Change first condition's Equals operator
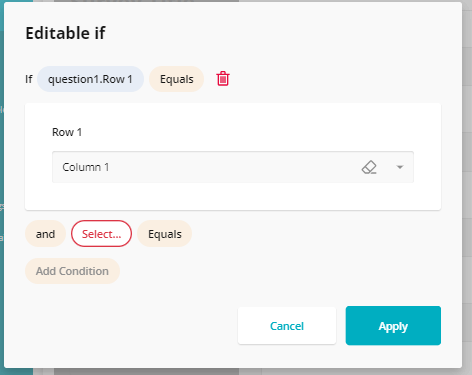 click(176, 79)
